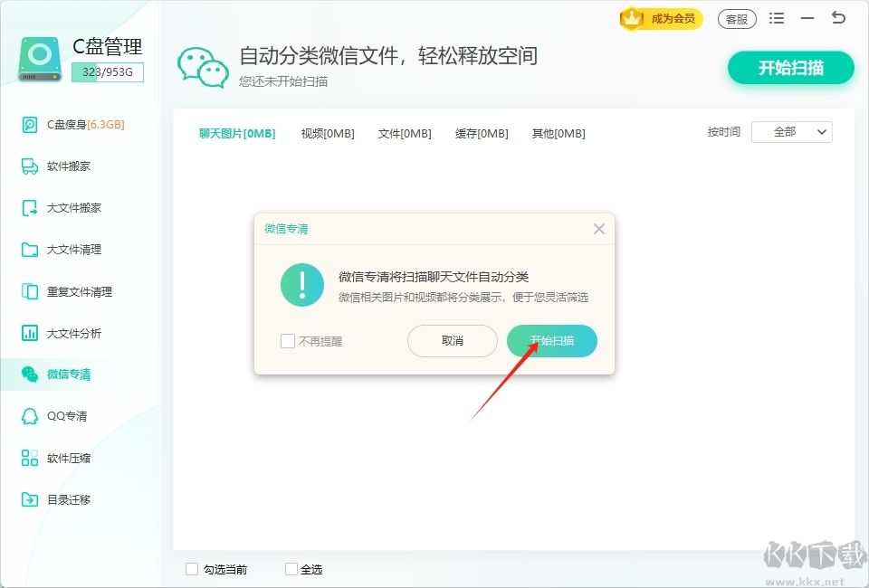The height and width of the screenshot is (588, 869).
Task: Click 取消 in the dialog
Action: tap(453, 341)
